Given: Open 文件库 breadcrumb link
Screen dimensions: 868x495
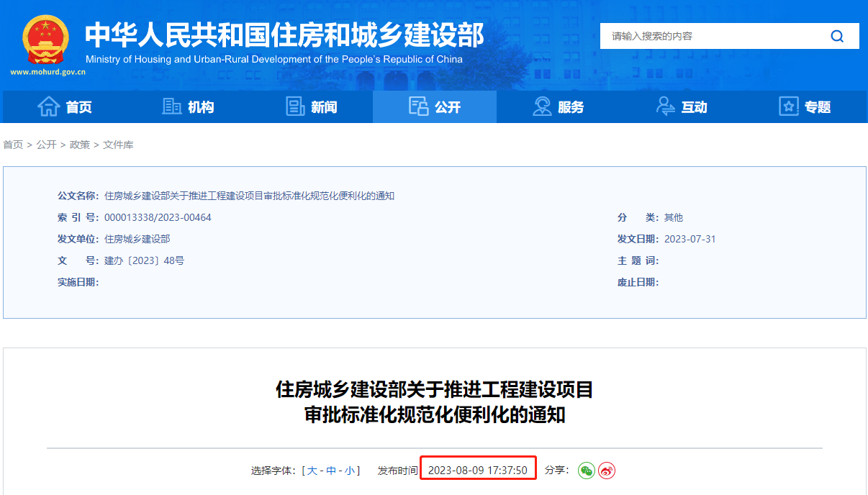Looking at the screenshot, I should (118, 145).
